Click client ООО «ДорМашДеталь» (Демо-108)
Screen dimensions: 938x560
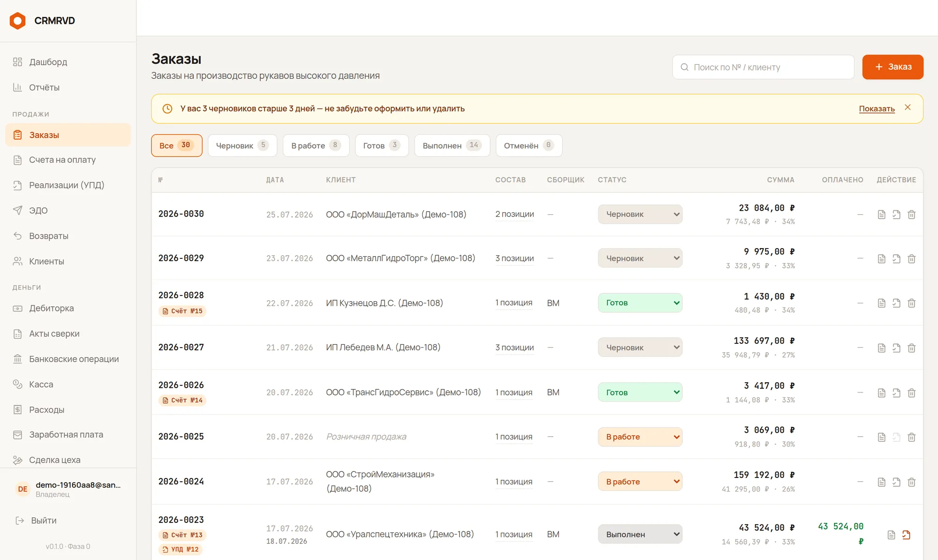(x=396, y=214)
